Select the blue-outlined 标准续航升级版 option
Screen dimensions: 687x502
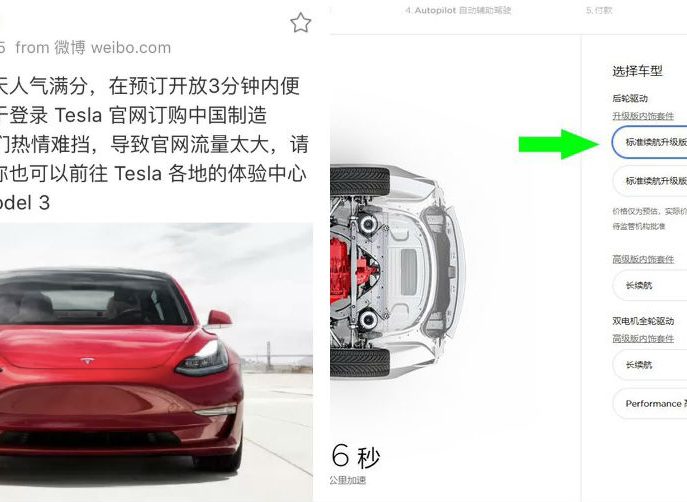point(650,142)
